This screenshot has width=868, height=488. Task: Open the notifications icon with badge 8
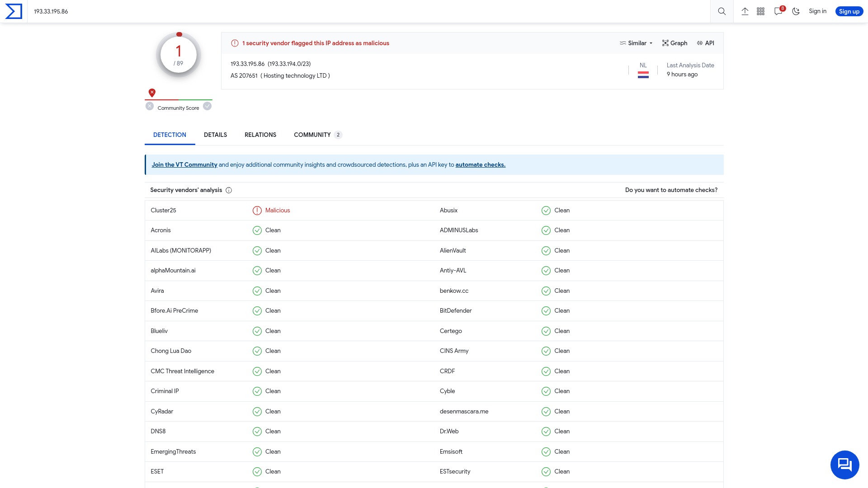779,11
